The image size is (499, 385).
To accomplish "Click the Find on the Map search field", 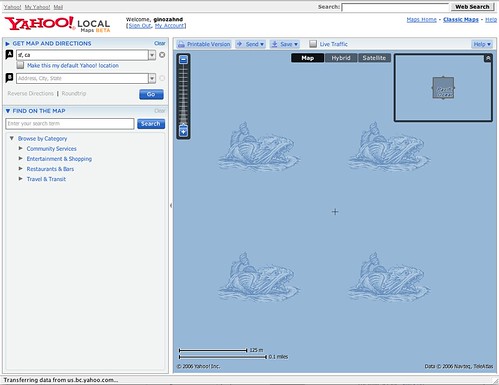I will pos(70,124).
